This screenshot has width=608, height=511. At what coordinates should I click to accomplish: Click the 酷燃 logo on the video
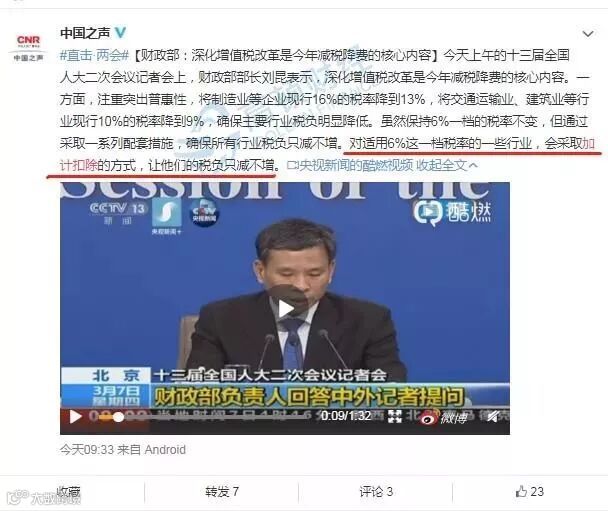(x=452, y=213)
